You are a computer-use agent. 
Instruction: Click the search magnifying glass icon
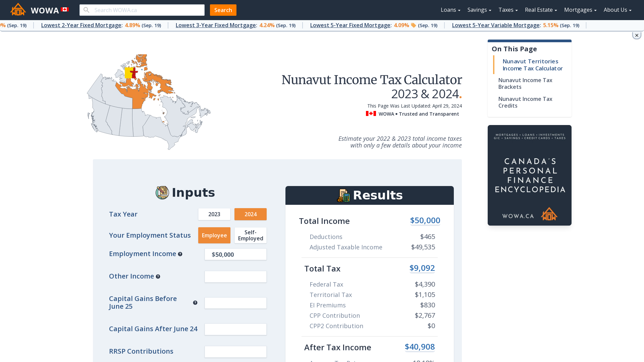tap(86, 10)
